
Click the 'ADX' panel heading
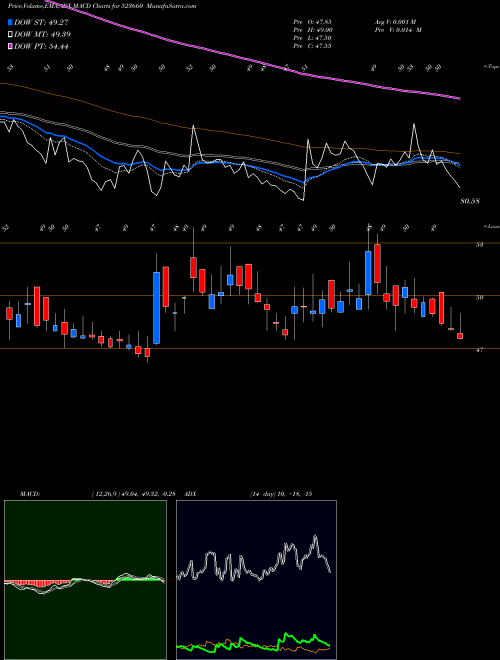[190, 494]
